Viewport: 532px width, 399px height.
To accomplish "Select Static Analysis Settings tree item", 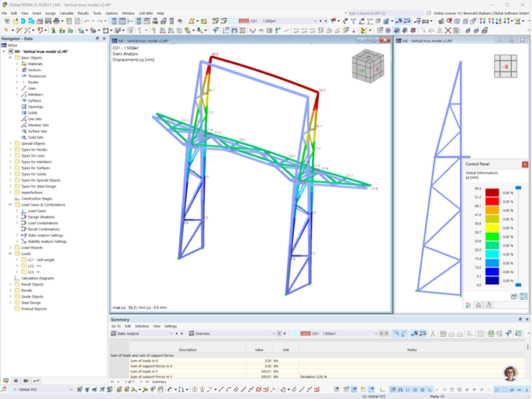I will 45,235.
